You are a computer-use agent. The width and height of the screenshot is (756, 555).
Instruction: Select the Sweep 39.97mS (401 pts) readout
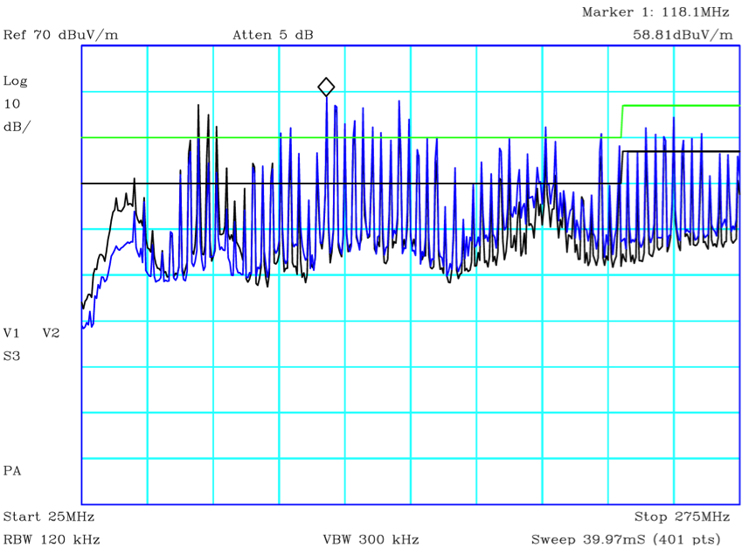(626, 538)
